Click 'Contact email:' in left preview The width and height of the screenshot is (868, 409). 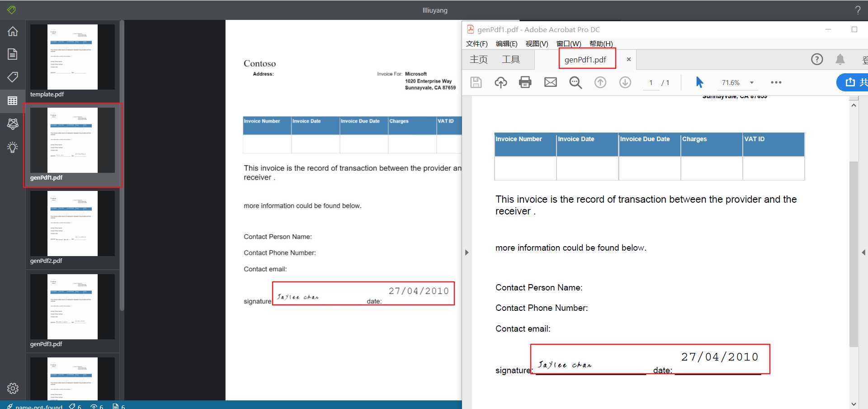point(265,269)
